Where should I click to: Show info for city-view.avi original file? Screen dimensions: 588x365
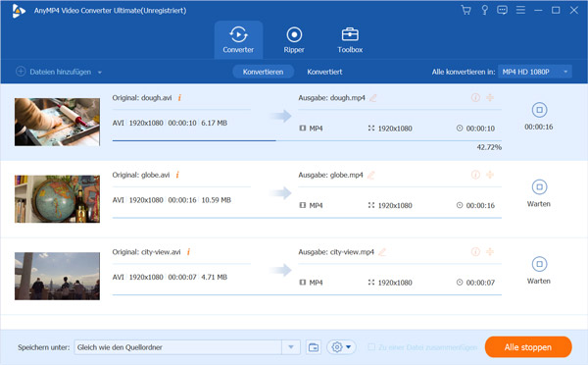[188, 251]
